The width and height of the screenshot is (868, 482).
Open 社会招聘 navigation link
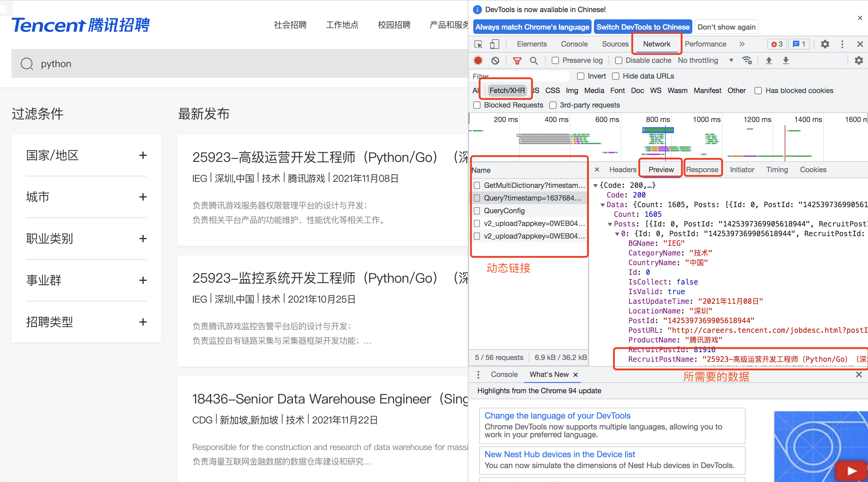coord(290,25)
